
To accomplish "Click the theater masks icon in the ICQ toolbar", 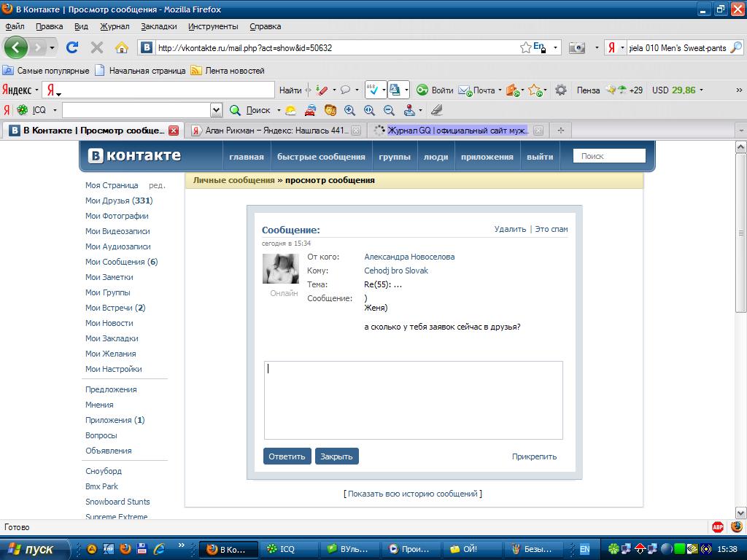I will (x=330, y=111).
